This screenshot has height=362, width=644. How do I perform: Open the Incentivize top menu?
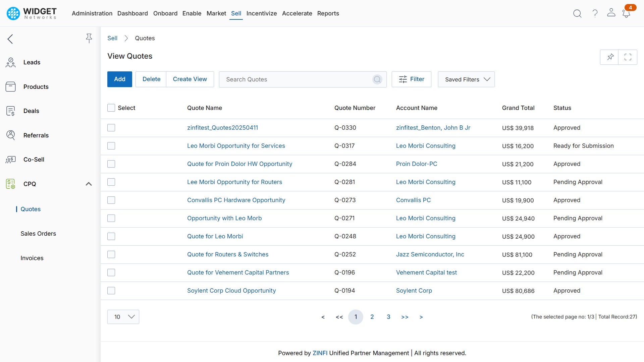click(x=261, y=13)
